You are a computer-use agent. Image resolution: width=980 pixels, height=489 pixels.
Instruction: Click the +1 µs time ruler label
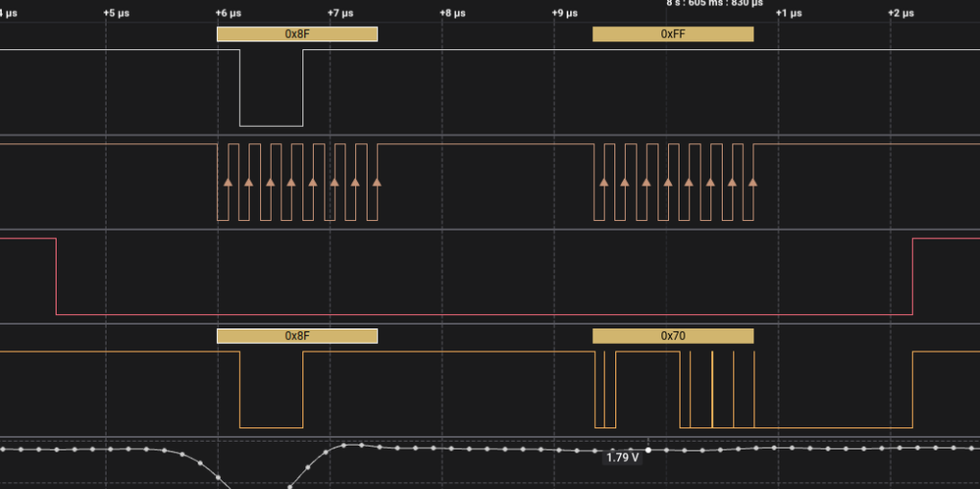(789, 13)
